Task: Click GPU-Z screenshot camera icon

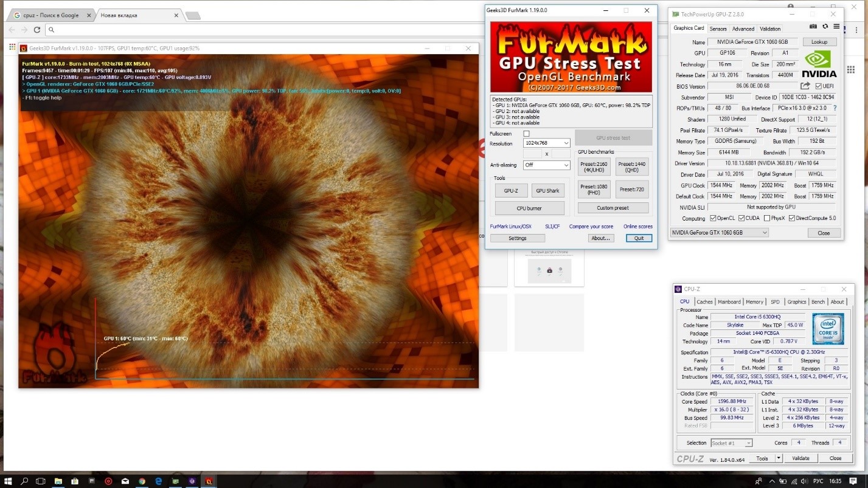Action: point(813,27)
